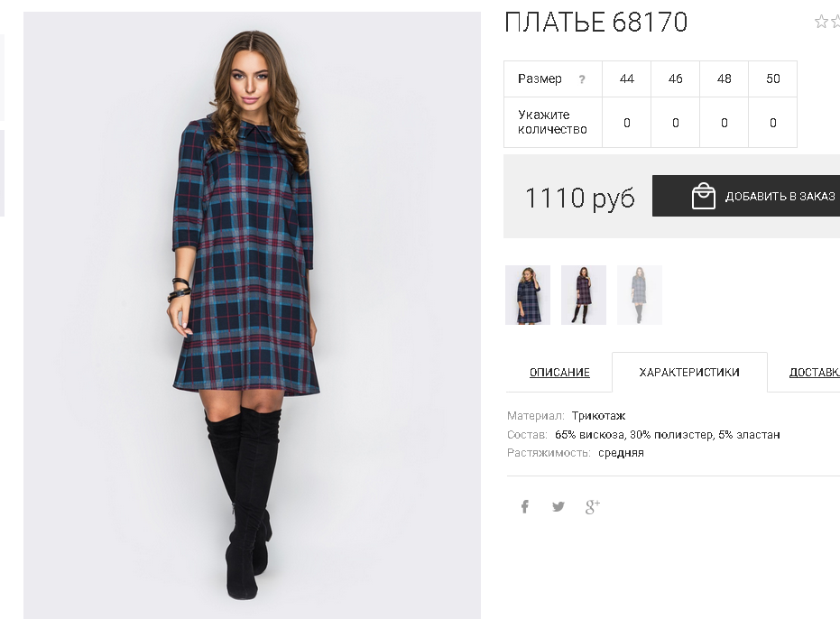This screenshot has width=840, height=619.
Task: Switch to the ДОСТАВКА tab
Action: click(x=814, y=373)
